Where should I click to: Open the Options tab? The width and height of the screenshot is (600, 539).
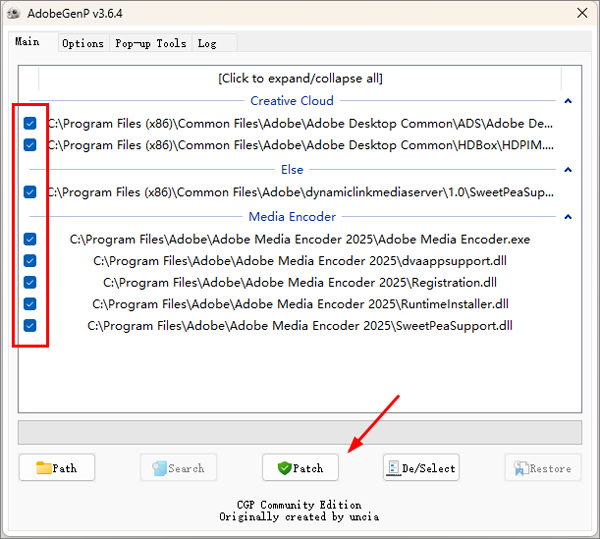click(83, 43)
